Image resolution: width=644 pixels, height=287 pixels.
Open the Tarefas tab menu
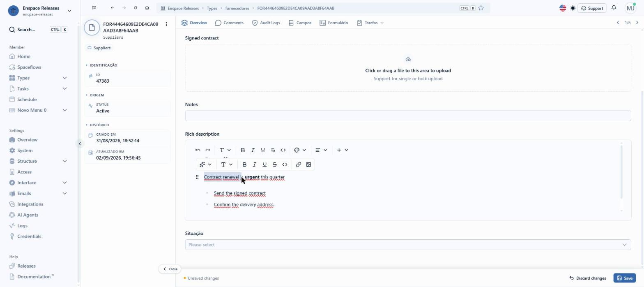370,23
